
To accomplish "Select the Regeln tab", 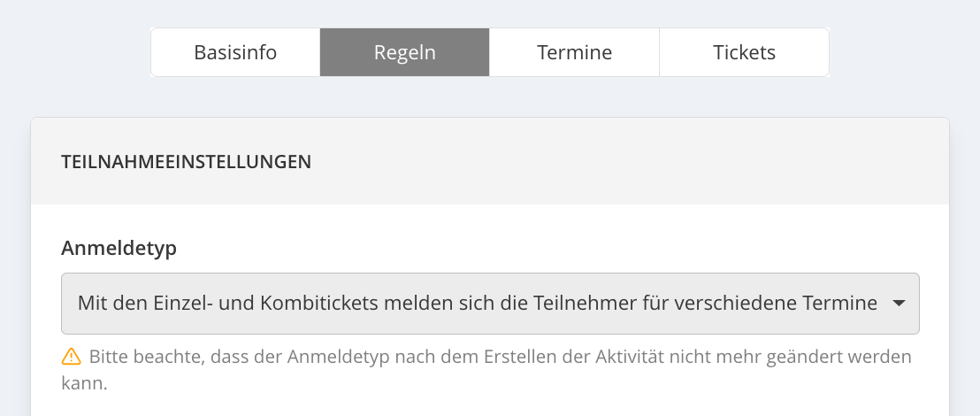I will pos(405,52).
